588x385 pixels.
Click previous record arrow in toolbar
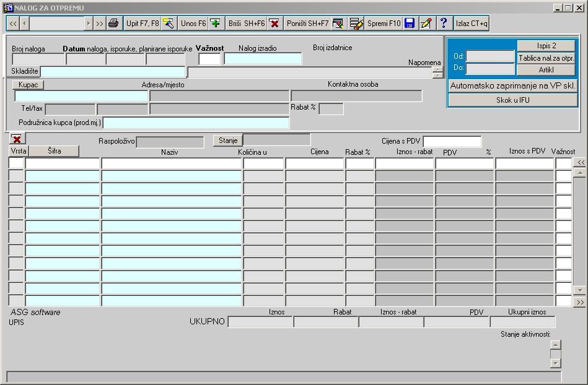pyautogui.click(x=24, y=24)
